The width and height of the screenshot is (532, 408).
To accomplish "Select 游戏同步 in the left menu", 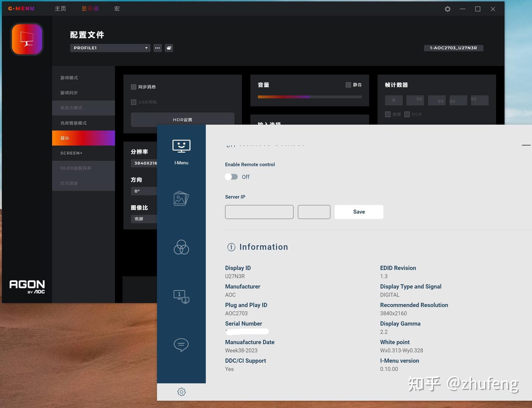I will point(83,93).
